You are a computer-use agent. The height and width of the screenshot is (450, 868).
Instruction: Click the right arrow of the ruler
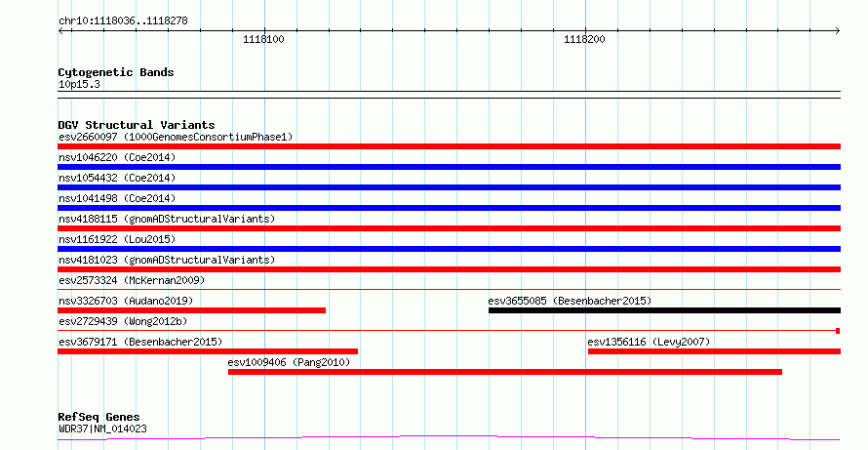pyautogui.click(x=837, y=31)
